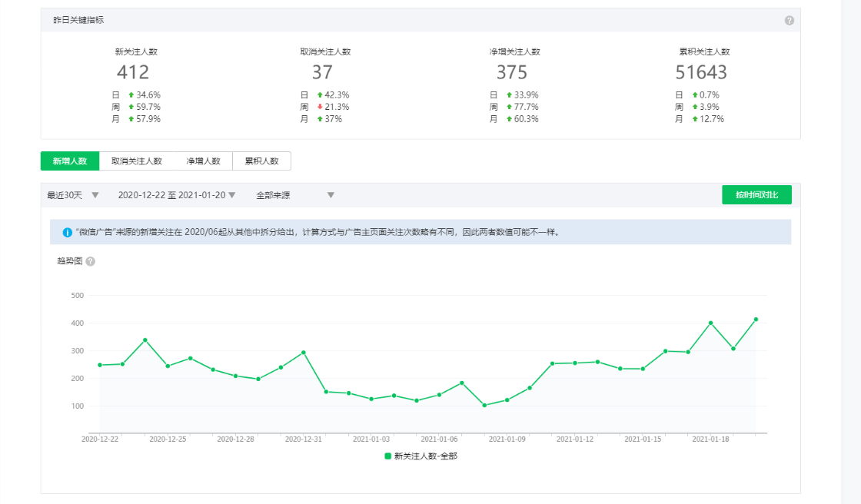Open the 最近30天 period dropdown
Viewport: 861px width, 504px height.
pyautogui.click(x=72, y=195)
